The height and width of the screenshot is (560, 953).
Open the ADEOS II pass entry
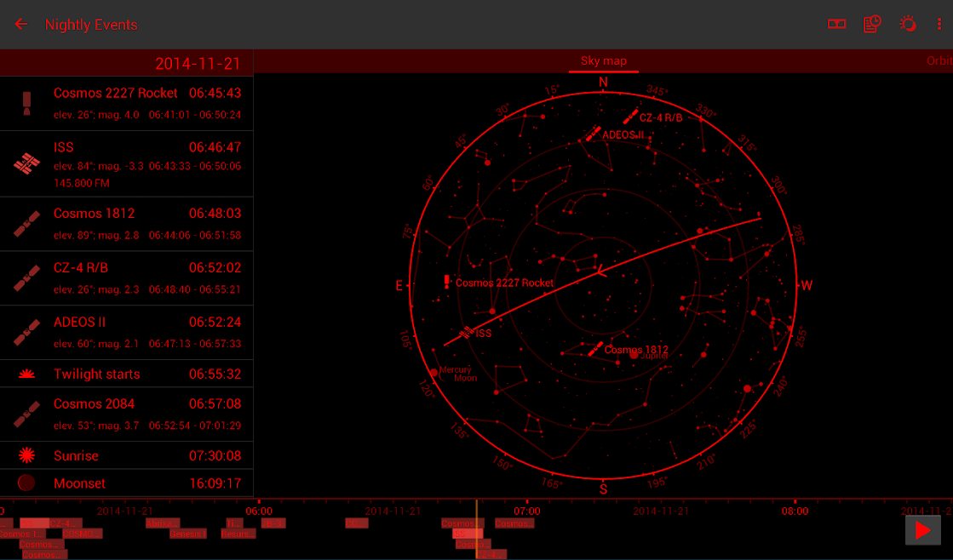127,332
